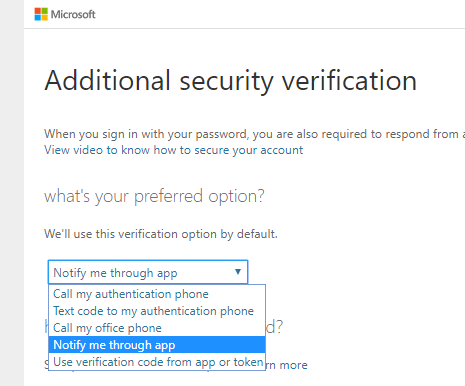
Task: Select highlighted 'Notify me through app' list entry
Action: tap(157, 345)
